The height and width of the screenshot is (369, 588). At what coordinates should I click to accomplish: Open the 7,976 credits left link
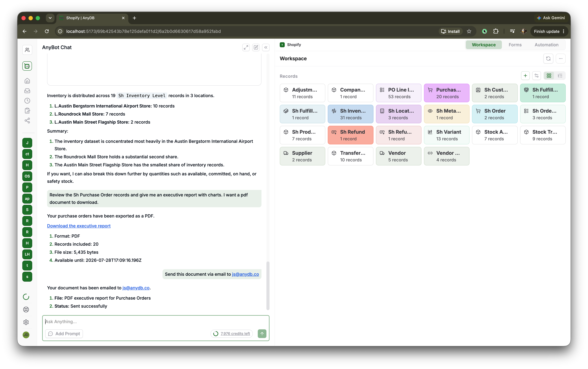(x=235, y=333)
